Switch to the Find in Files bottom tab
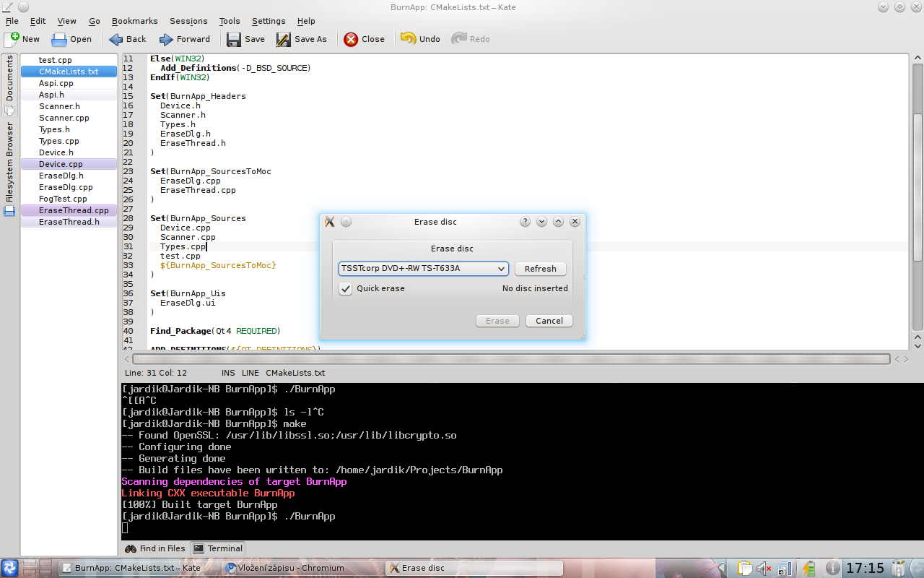Viewport: 924px width, 578px height. tap(154, 548)
